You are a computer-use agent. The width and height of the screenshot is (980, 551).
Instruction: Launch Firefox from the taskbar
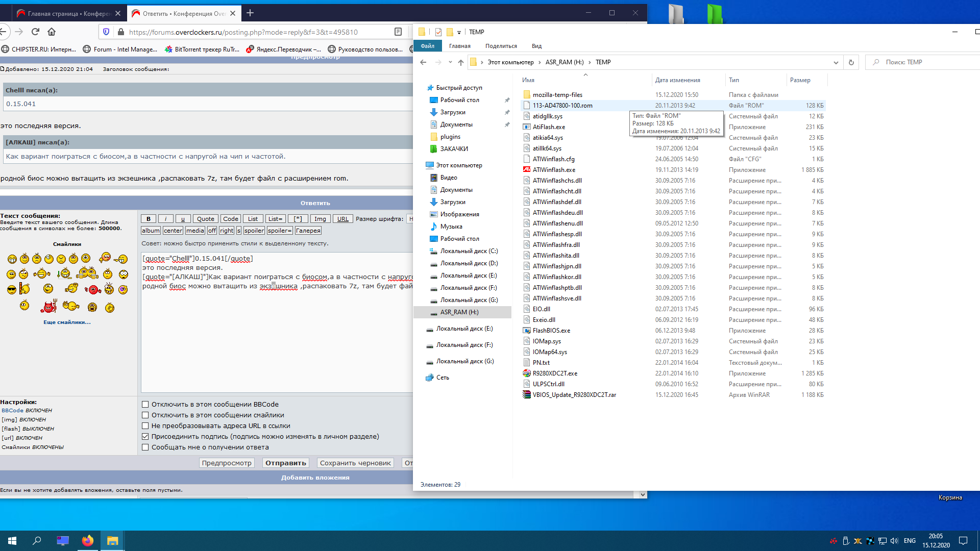[87, 541]
